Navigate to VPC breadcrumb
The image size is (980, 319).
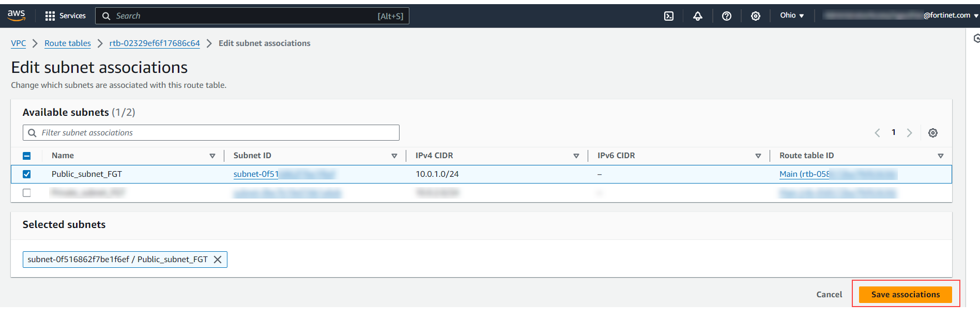[19, 43]
